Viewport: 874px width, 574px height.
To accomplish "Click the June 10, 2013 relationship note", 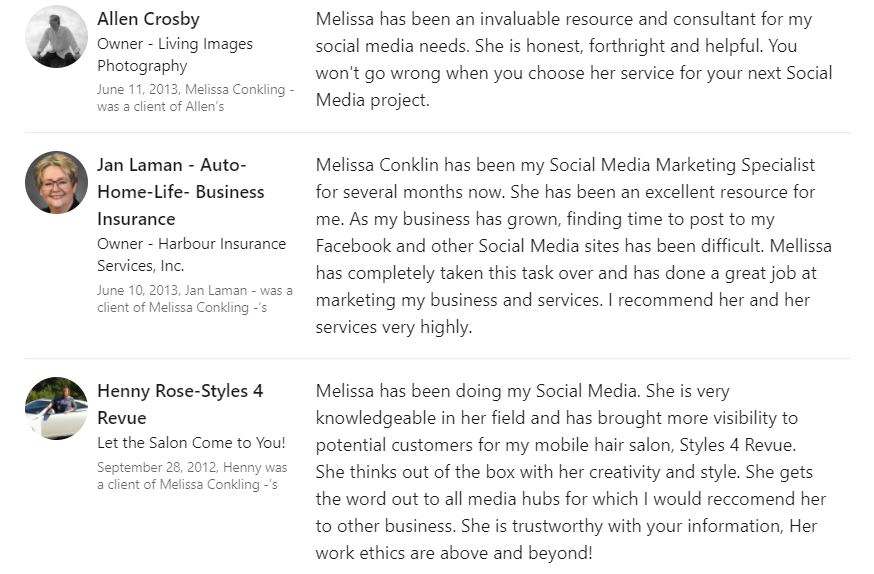I will tap(195, 299).
